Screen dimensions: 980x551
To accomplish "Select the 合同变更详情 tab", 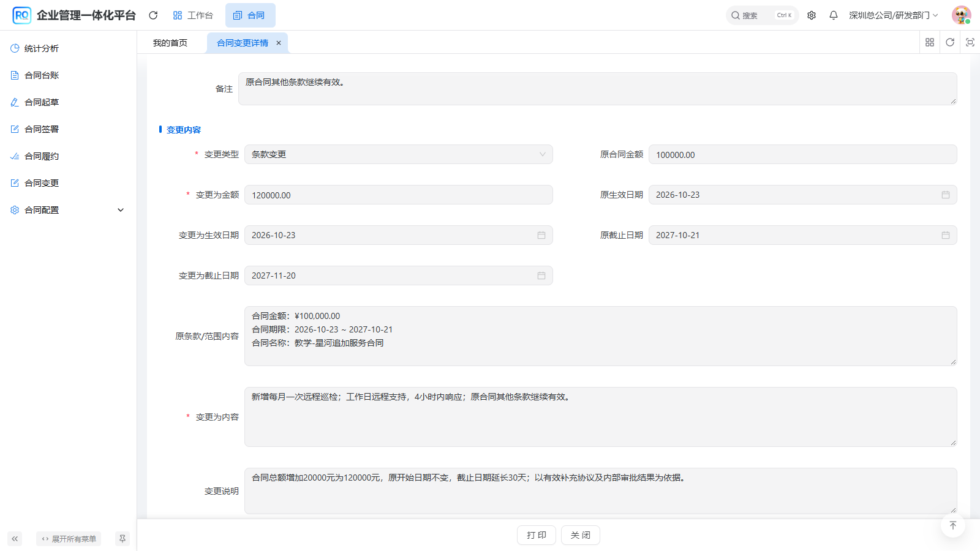I will coord(243,43).
